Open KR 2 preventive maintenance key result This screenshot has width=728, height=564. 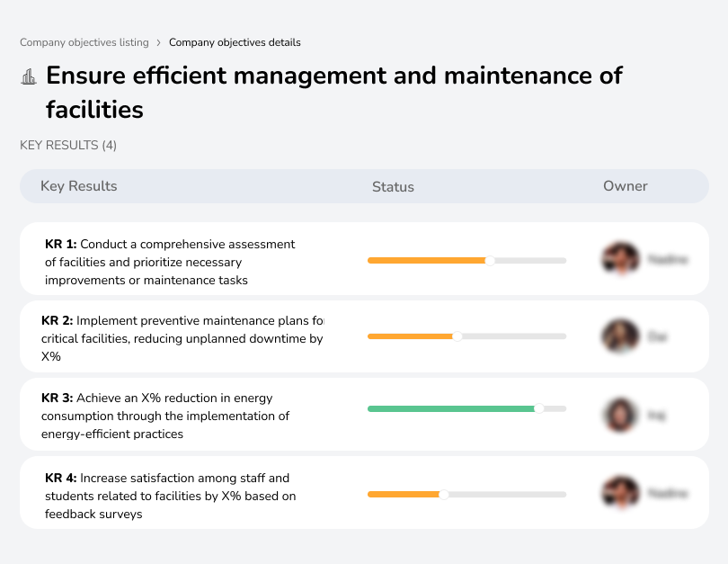point(182,337)
